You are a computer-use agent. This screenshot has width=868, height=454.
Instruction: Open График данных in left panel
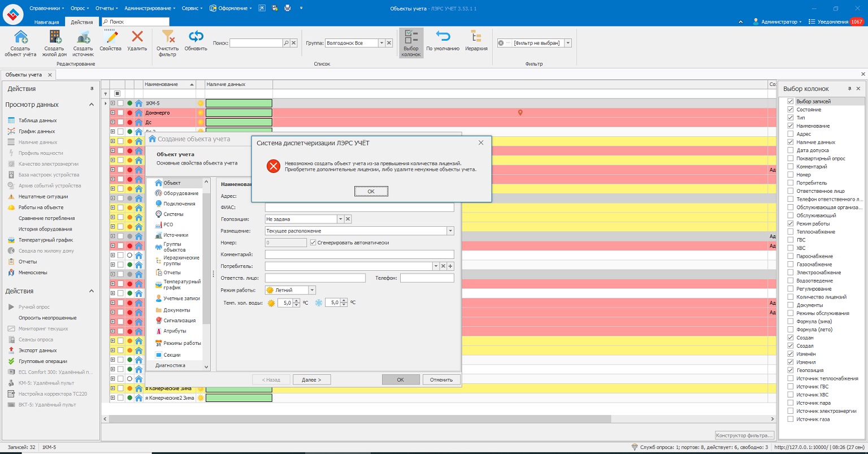(37, 131)
